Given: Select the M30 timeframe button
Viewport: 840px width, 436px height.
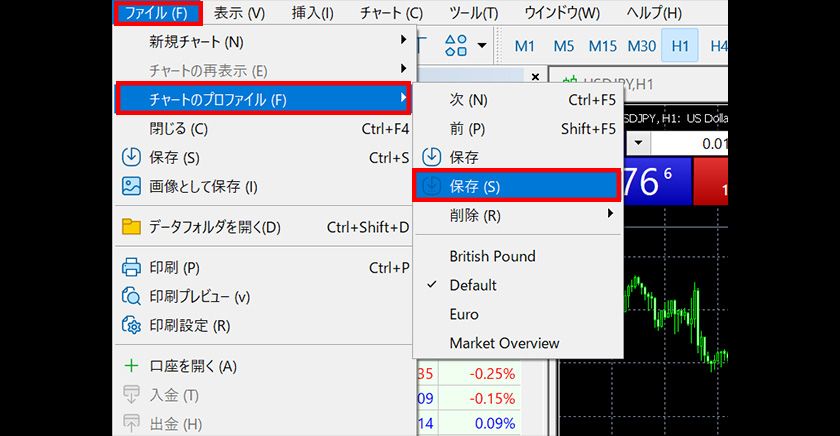Looking at the screenshot, I should 641,46.
